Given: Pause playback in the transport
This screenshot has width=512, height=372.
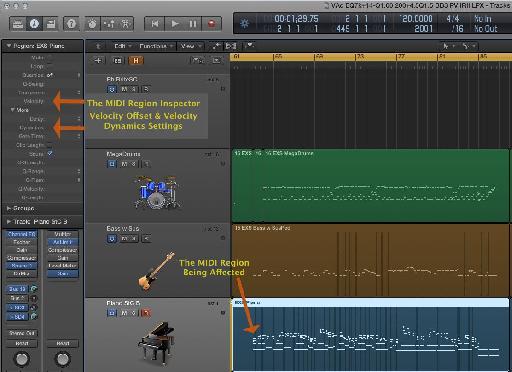Looking at the screenshot, I should pyautogui.click(x=193, y=24).
